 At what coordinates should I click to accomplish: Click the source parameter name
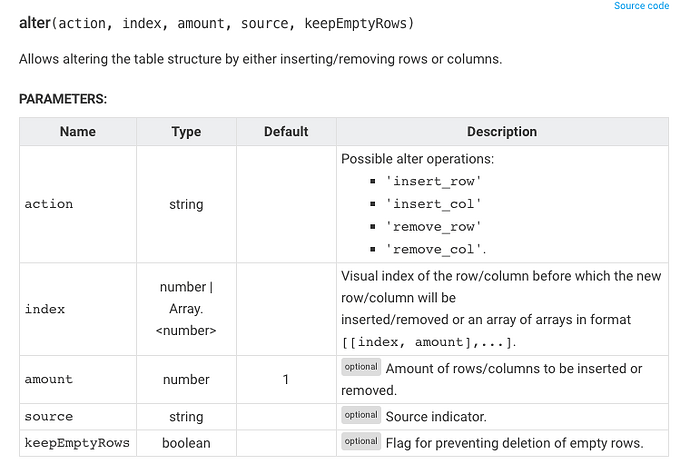pos(49,417)
